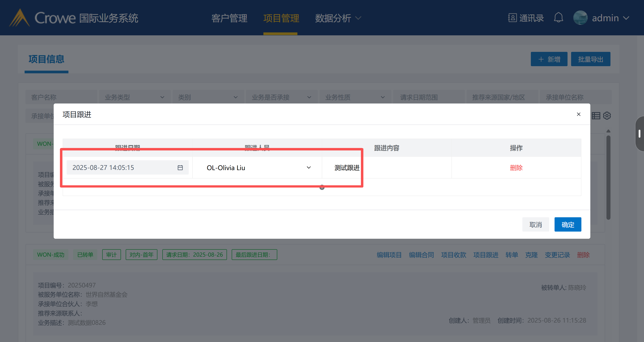Click the 确定 confirm button
The width and height of the screenshot is (644, 342).
568,224
